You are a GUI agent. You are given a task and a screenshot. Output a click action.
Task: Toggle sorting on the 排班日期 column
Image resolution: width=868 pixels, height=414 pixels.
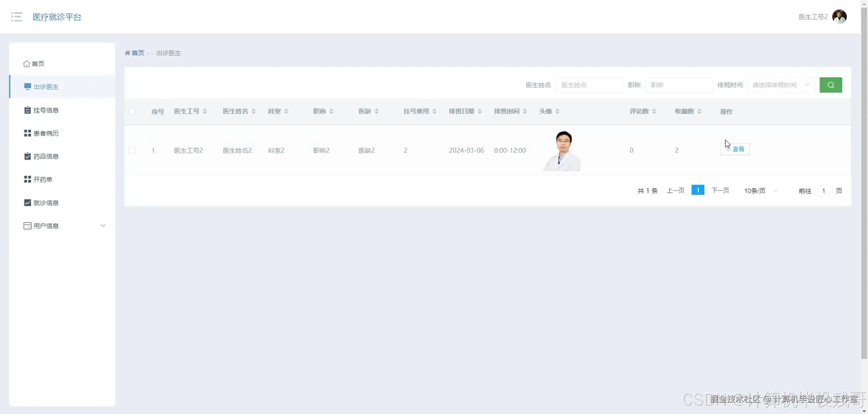tap(479, 111)
